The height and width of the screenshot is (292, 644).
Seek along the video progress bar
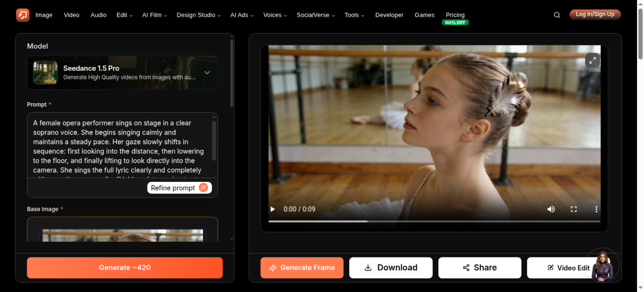[434, 221]
